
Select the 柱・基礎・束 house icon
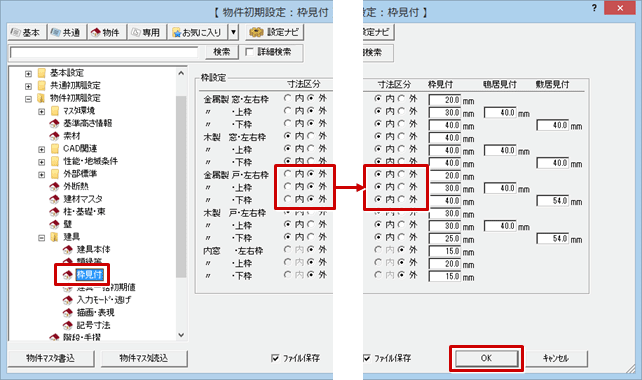coord(54,212)
